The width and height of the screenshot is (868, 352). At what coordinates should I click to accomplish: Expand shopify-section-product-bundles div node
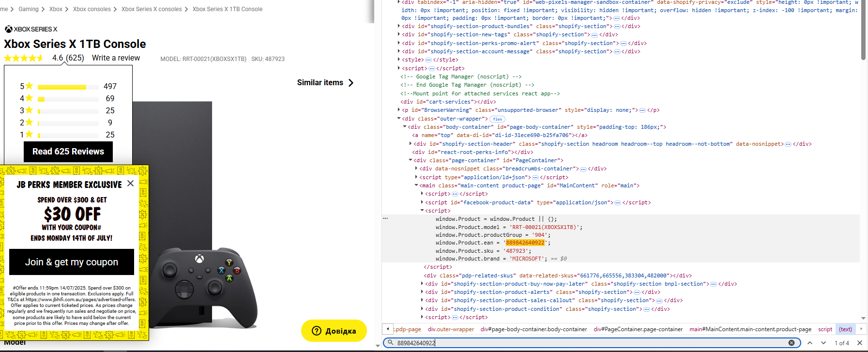click(399, 26)
